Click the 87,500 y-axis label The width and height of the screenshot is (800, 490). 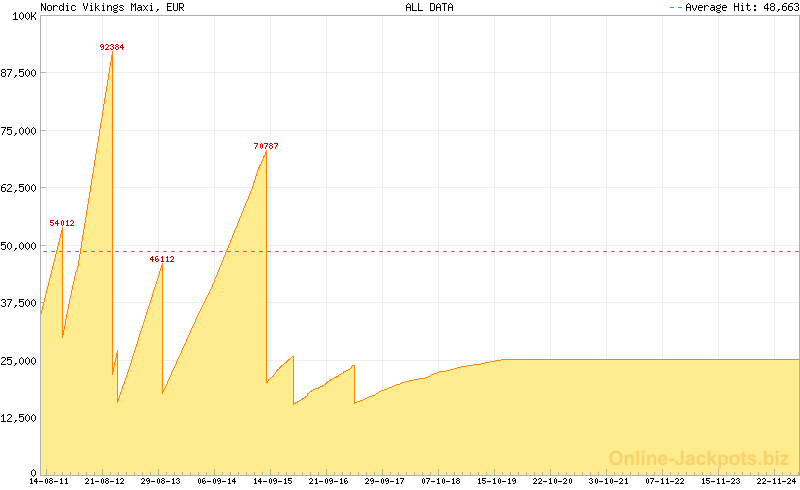(x=18, y=73)
